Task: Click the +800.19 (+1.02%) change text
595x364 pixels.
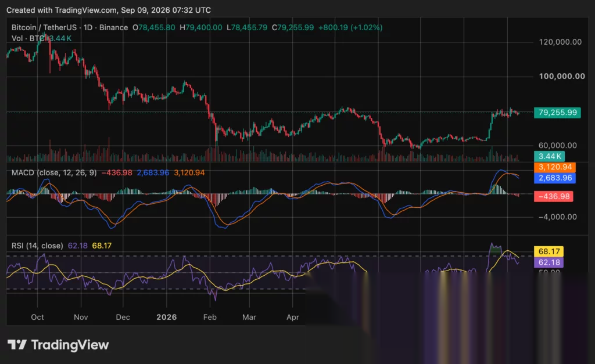Action: click(350, 28)
